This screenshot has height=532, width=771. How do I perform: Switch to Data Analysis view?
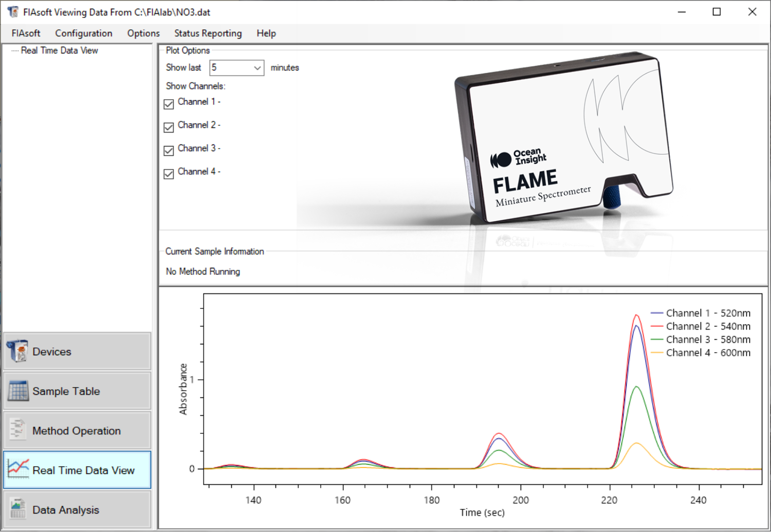(65, 509)
